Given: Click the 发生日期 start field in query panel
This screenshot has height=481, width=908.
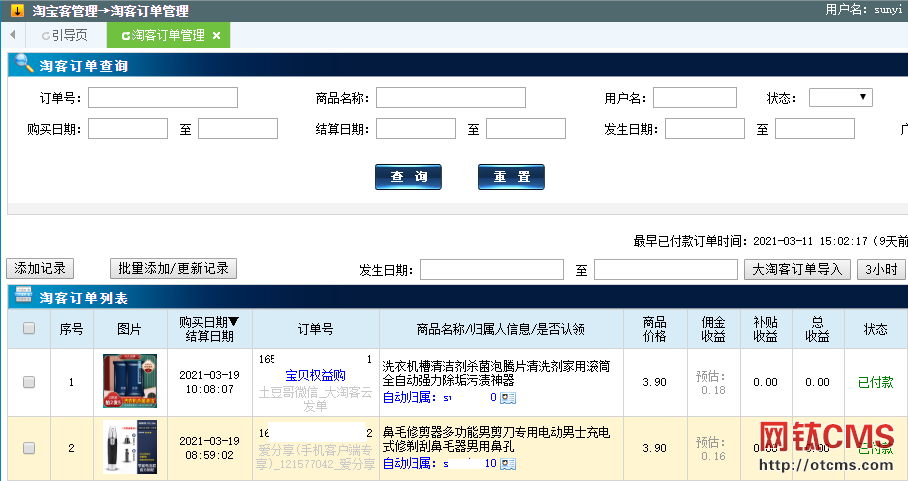Looking at the screenshot, I should pos(705,128).
